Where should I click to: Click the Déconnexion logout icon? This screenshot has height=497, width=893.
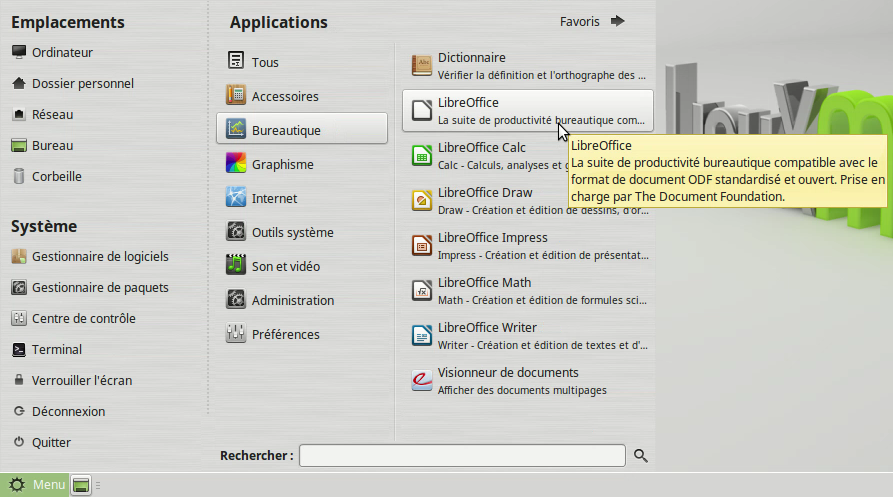point(19,412)
